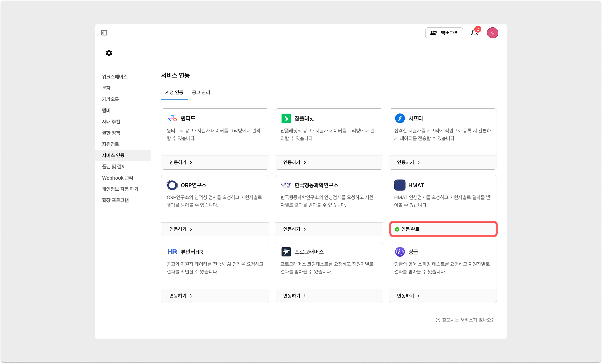Go to 플랜 및 결제 settings
Viewport: 602px width, 364px height.
[x=114, y=167]
